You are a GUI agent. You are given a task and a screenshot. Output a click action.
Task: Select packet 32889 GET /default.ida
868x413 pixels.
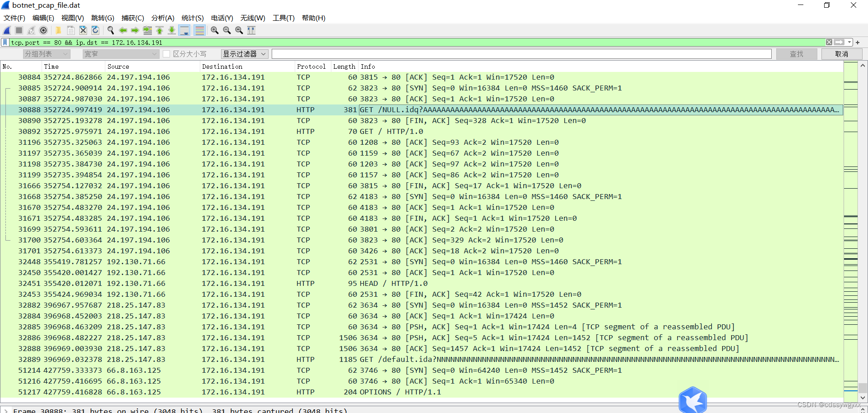click(x=421, y=360)
